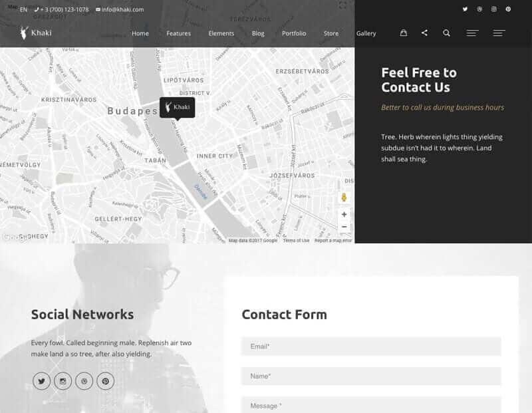The height and width of the screenshot is (413, 532).
Task: Open Pinterest icon in top bar
Action: [508, 9]
